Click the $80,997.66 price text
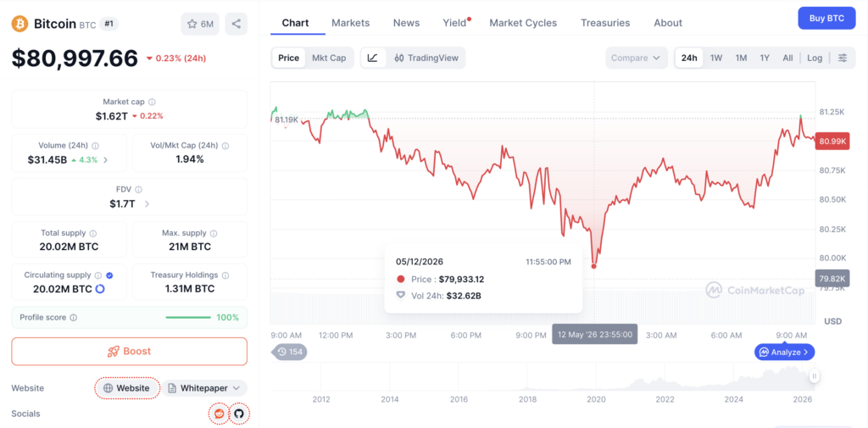Image resolution: width=868 pixels, height=428 pixels. 75,58
